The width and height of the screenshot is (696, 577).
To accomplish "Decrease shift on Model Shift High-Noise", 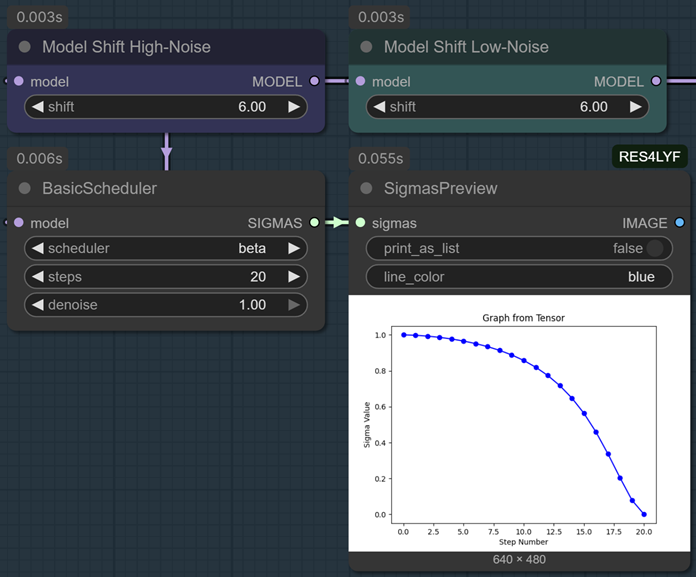I will (38, 107).
